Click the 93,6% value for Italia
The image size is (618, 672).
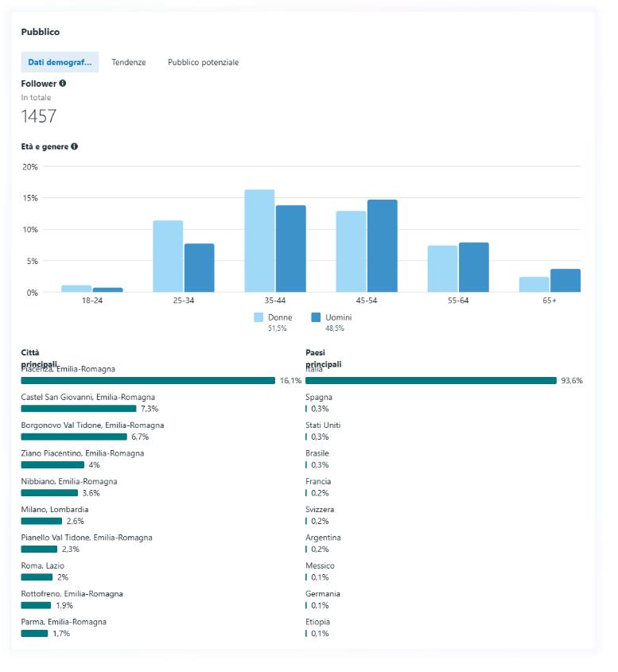point(572,381)
